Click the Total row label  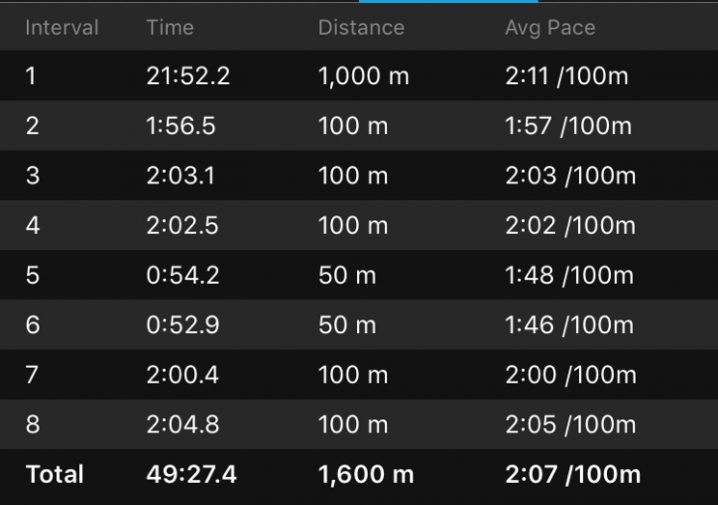(x=55, y=474)
